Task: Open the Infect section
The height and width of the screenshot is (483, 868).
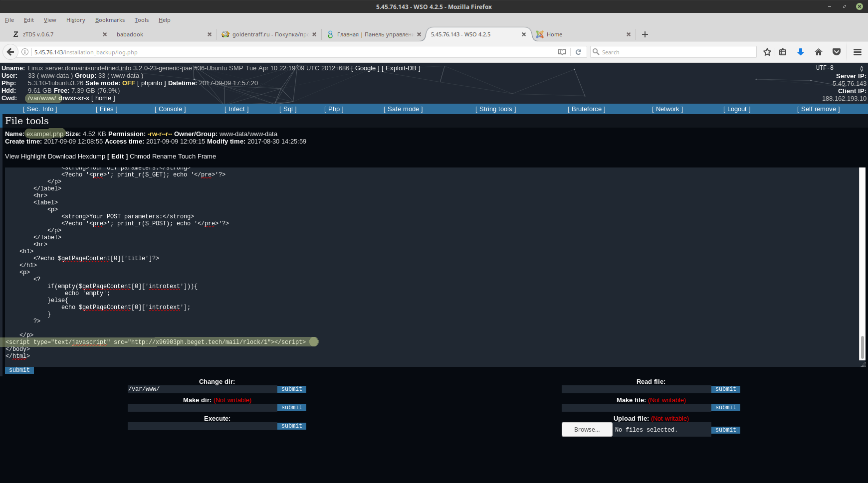Action: tap(236, 109)
